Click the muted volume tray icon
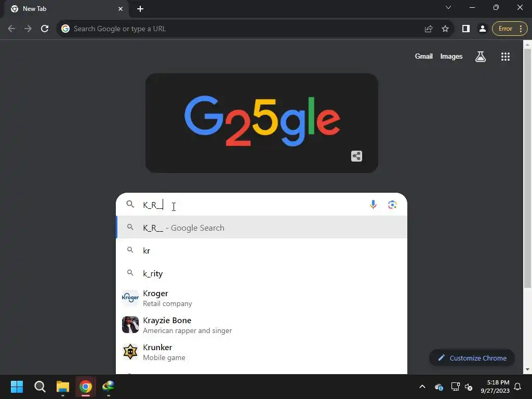 (x=469, y=387)
